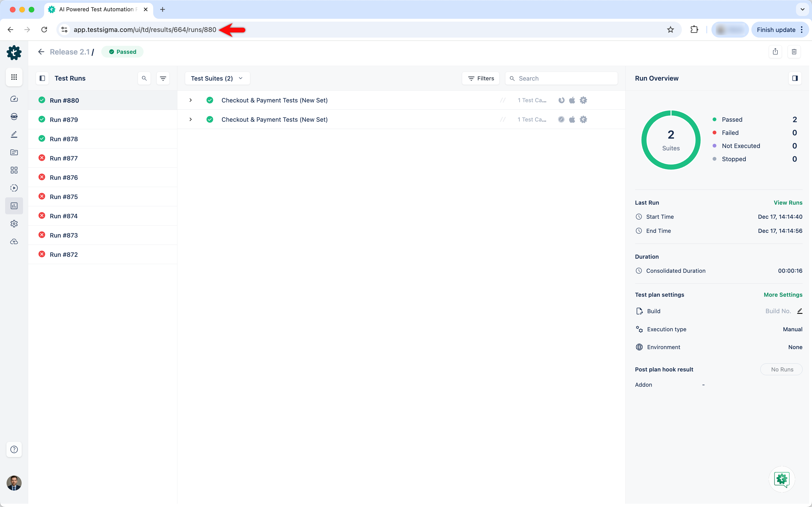Toggle the Run Overview side panel

(795, 78)
